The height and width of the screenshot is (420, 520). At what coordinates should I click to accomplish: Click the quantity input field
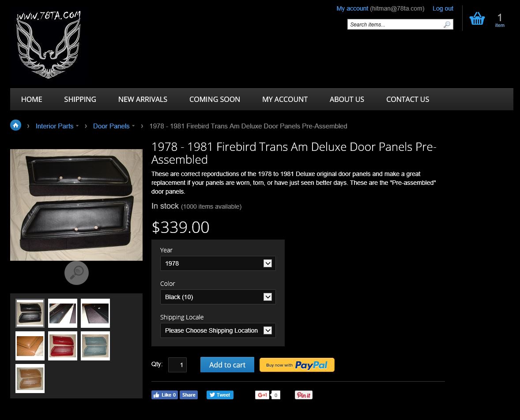[x=177, y=365]
